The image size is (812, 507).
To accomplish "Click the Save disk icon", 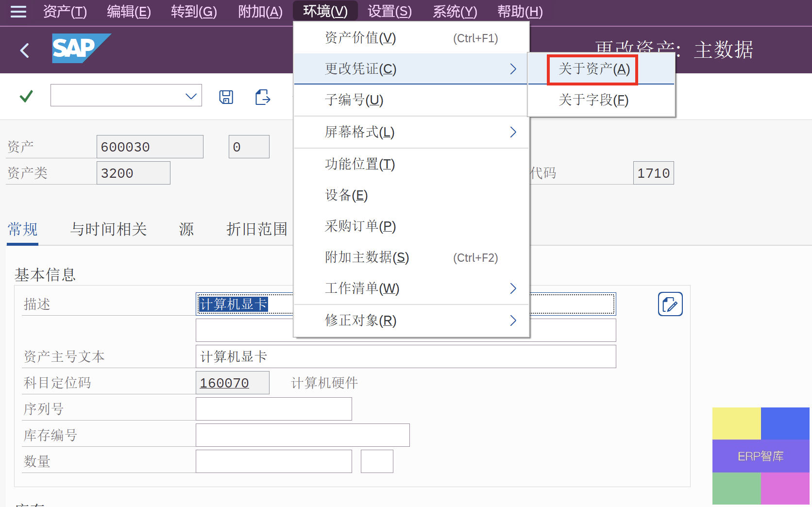I will click(x=226, y=97).
